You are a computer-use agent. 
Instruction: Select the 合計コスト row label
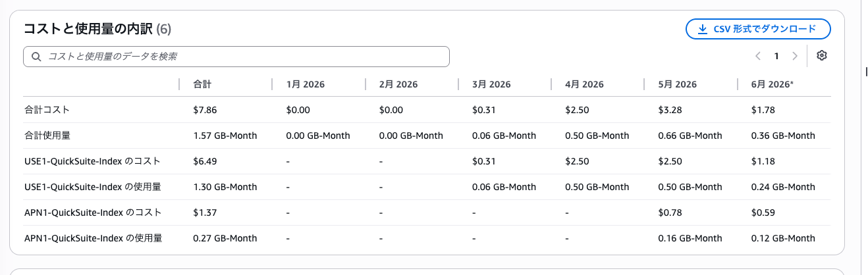point(47,110)
